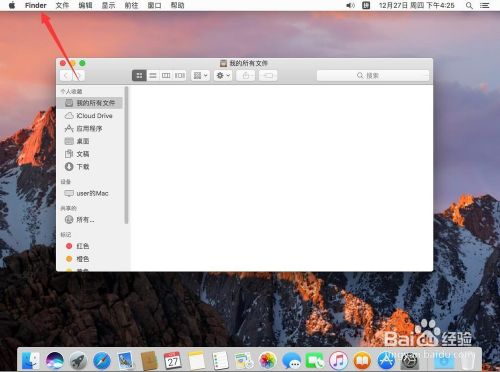Image resolution: width=500 pixels, height=372 pixels.
Task: Click the volume icon in menu bar
Action: pos(350,5)
